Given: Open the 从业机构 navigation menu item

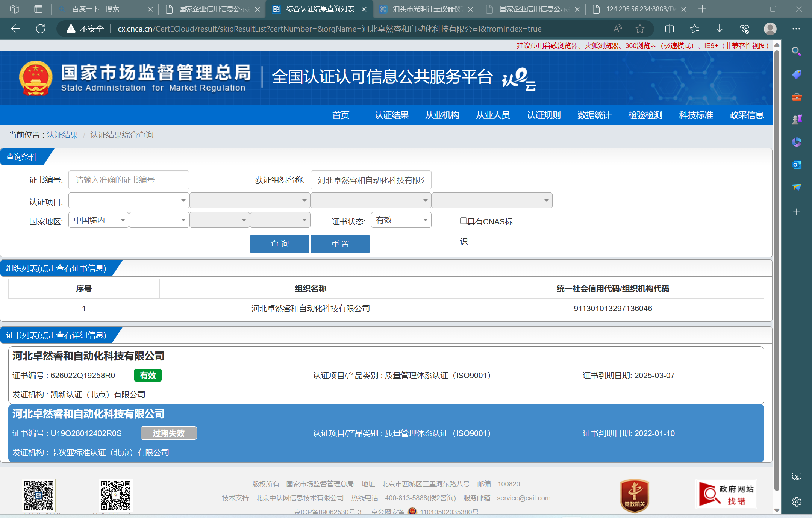Looking at the screenshot, I should [442, 115].
